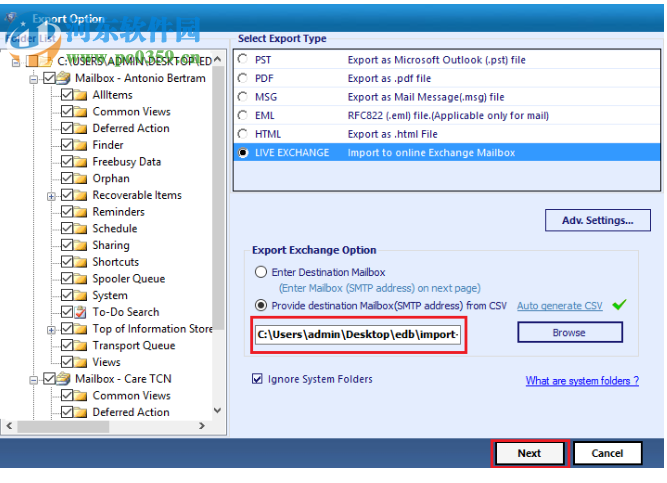This screenshot has height=483, width=667.
Task: Uncheck the Finder folder checkbox
Action: click(67, 145)
